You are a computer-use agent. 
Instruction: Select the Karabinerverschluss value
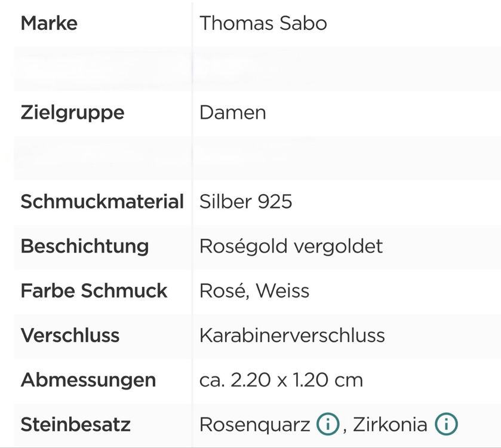tap(292, 336)
